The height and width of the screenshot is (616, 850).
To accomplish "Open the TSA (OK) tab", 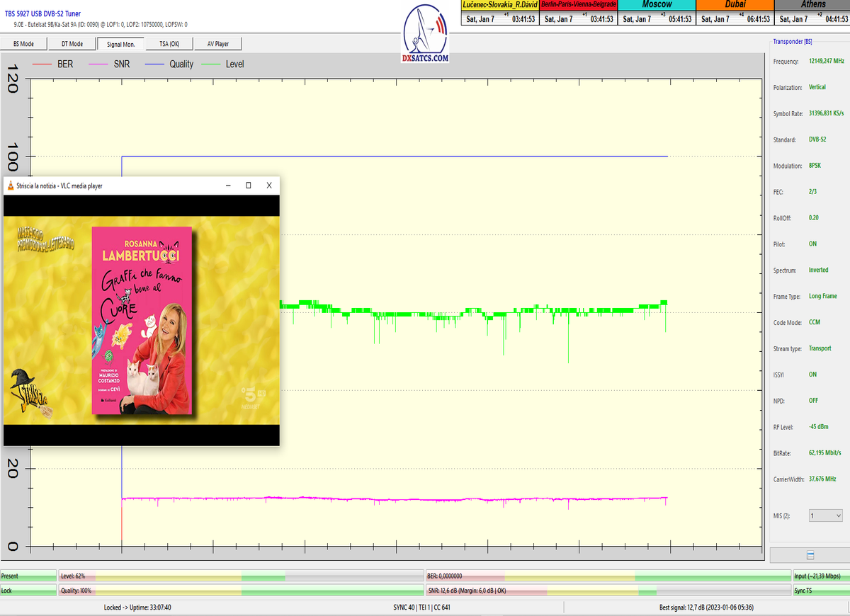I will click(169, 44).
